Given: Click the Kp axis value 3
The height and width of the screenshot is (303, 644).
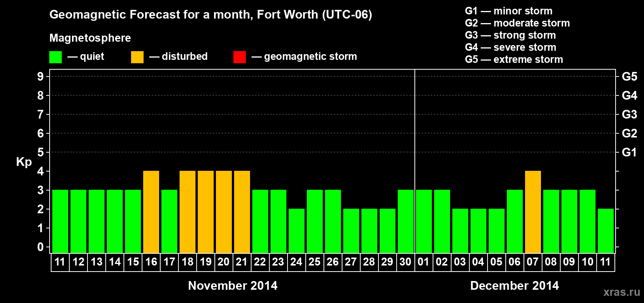Looking at the screenshot, I should point(41,190).
